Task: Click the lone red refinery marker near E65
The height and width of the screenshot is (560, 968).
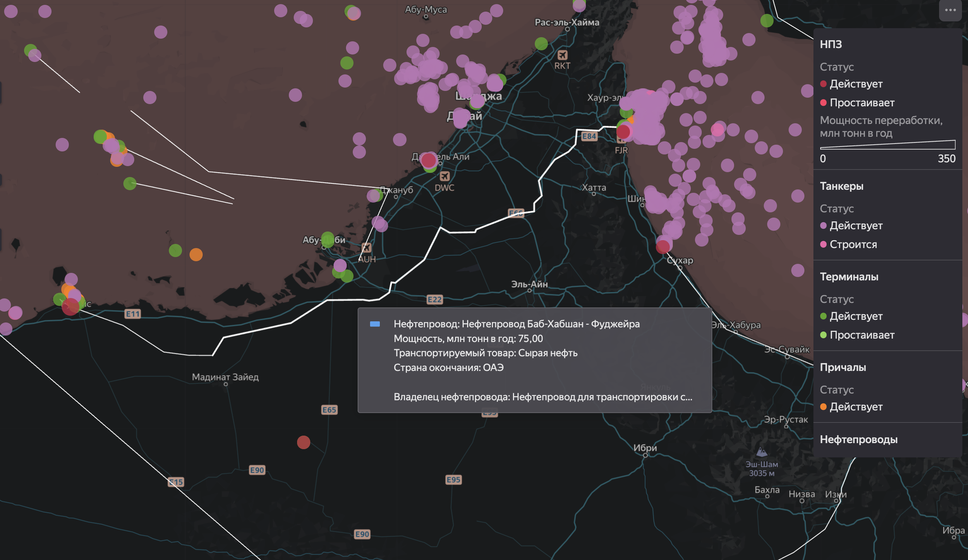Action: pos(304,442)
